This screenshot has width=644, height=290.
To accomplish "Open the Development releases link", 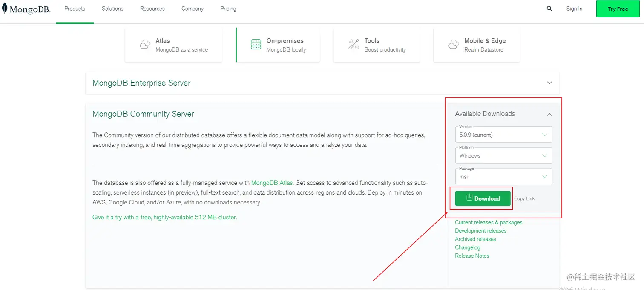I will point(481,231).
